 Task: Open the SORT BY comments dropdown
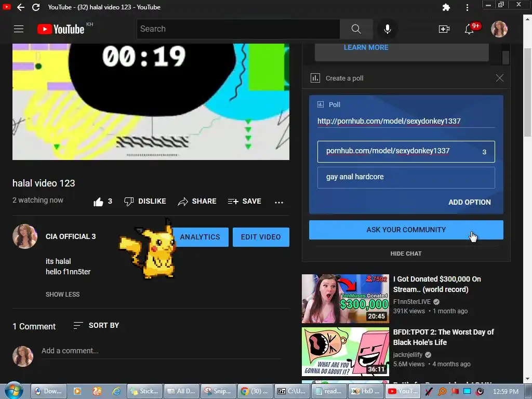(96, 325)
